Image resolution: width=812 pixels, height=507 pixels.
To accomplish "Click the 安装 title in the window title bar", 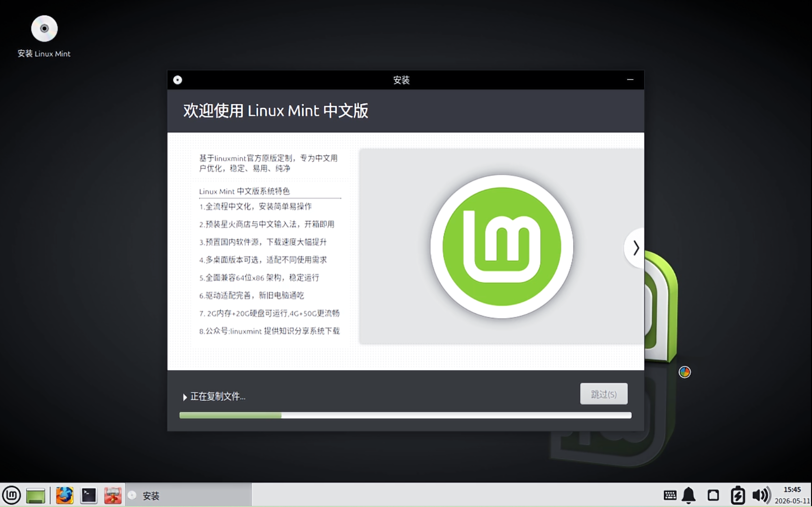I will 401,80.
